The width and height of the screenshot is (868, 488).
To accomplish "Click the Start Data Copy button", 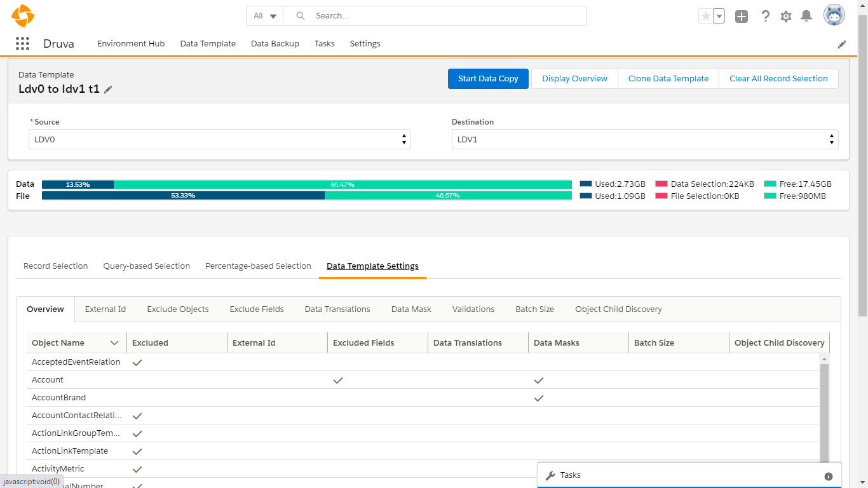I will click(x=488, y=79).
